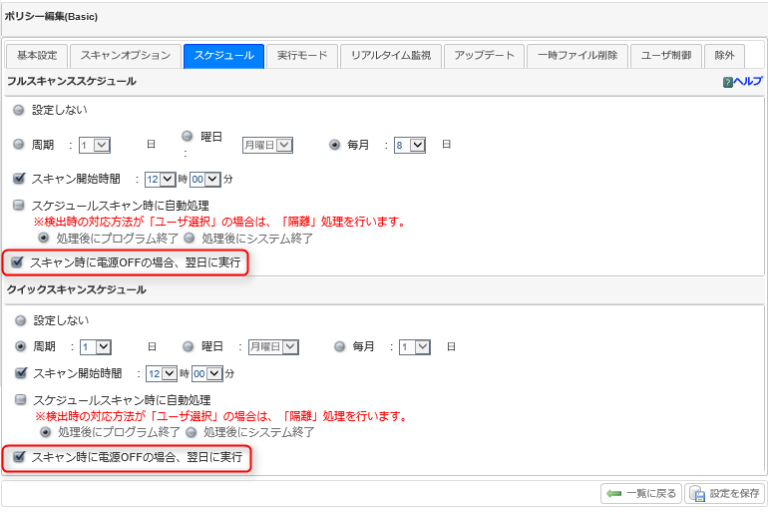Viewport: 768px width, 512px height.
Task: Open the ヘルプ help link
Action: point(747,81)
